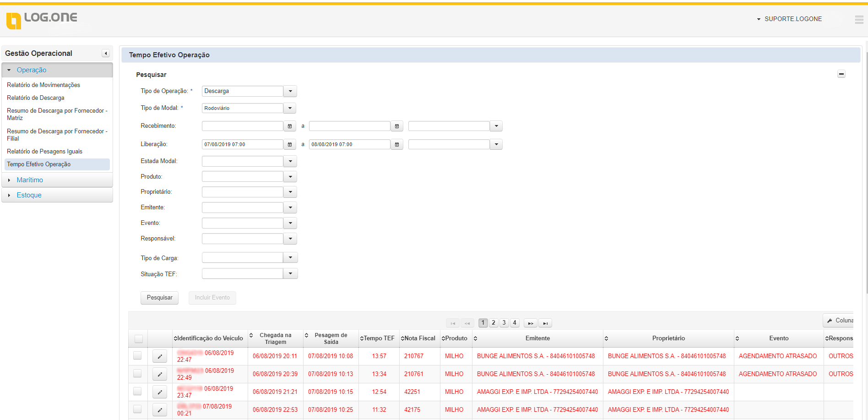
Task: Expand the Marítimo section in the sidebar
Action: (x=30, y=180)
